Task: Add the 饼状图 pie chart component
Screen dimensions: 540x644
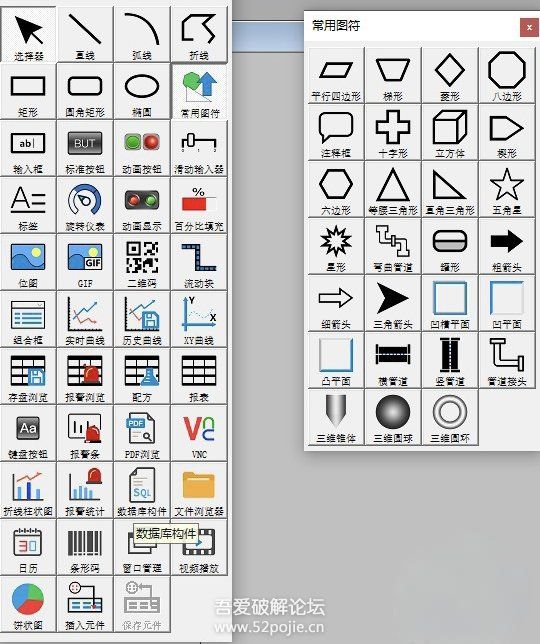Action: pos(28,605)
